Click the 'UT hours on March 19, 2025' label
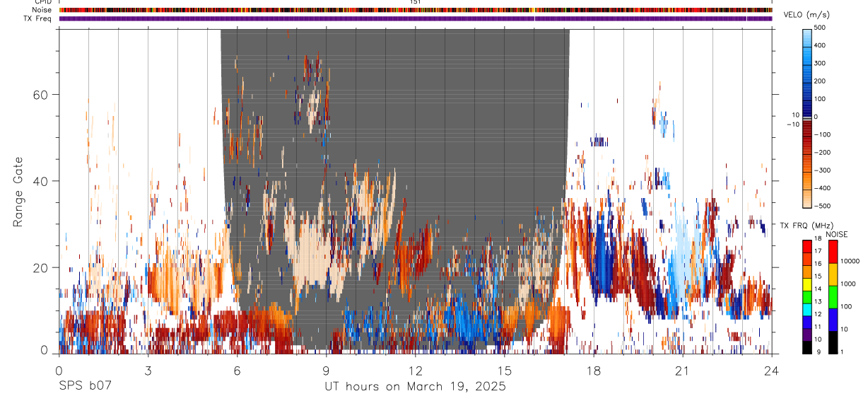868x401 pixels. (x=415, y=387)
